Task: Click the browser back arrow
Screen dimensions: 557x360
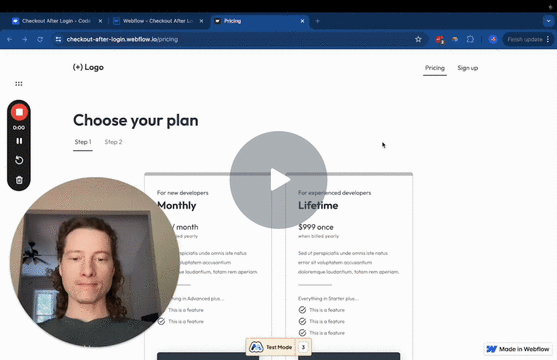Action: (10, 39)
